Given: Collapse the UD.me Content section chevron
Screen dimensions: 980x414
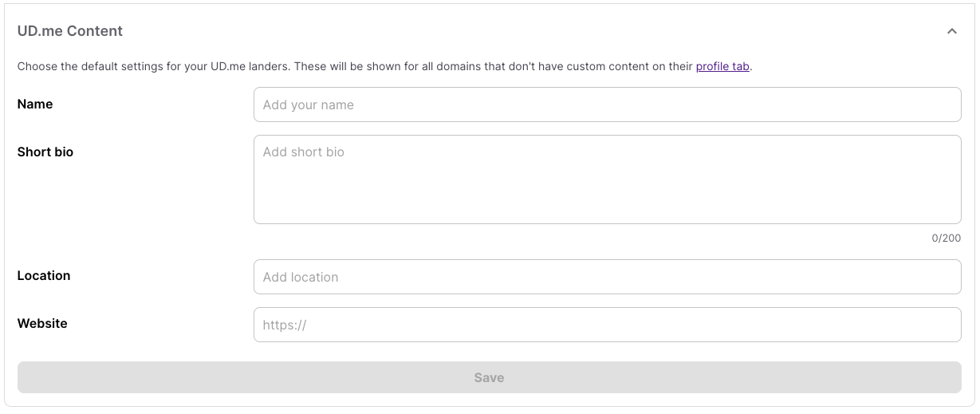Looking at the screenshot, I should (x=951, y=31).
